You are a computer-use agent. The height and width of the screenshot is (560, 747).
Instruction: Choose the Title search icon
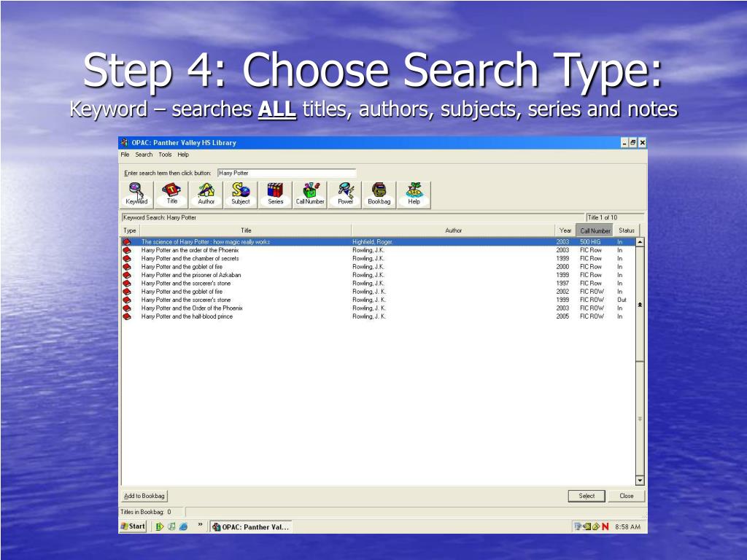pyautogui.click(x=171, y=194)
